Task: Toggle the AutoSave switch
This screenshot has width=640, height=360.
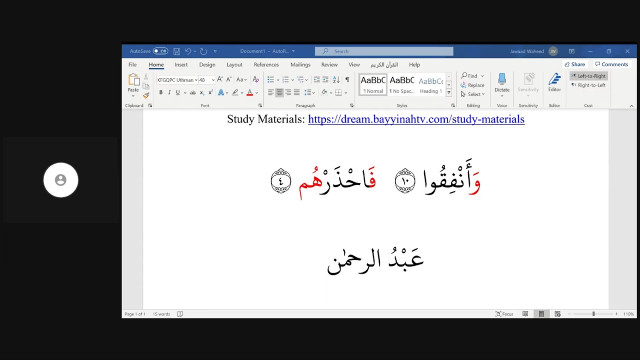Action: pos(160,51)
